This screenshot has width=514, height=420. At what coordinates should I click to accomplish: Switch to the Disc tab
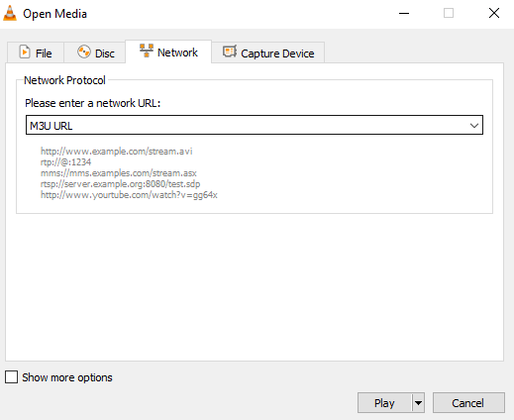(x=95, y=52)
